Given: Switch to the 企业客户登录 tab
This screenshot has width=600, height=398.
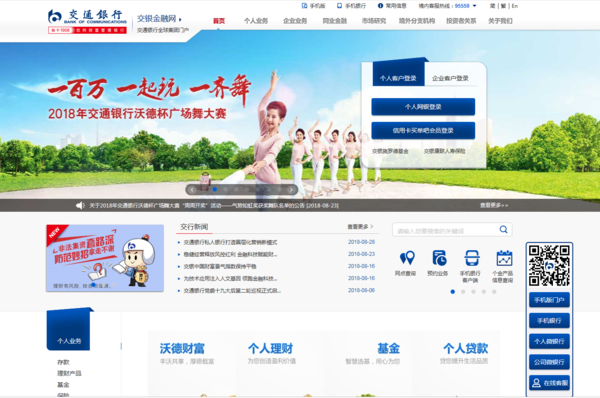Looking at the screenshot, I should coord(450,78).
